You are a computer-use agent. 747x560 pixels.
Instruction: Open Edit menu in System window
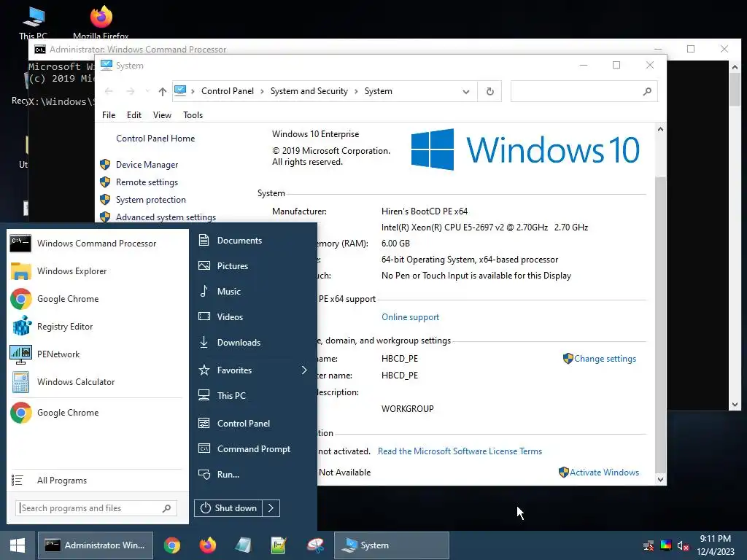[x=134, y=115]
